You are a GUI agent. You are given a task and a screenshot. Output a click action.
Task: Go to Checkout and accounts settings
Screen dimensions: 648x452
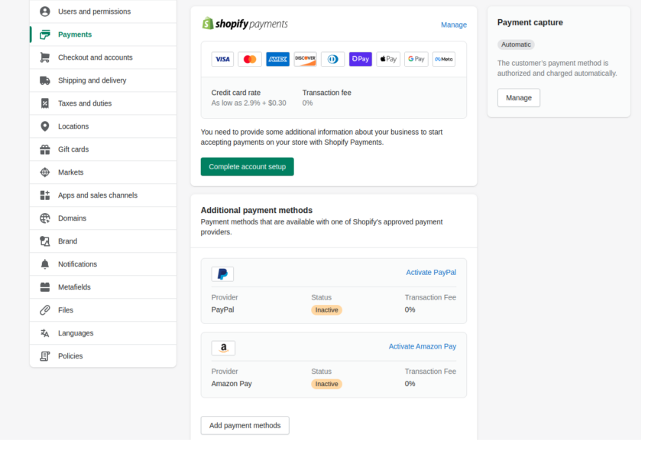[103, 57]
